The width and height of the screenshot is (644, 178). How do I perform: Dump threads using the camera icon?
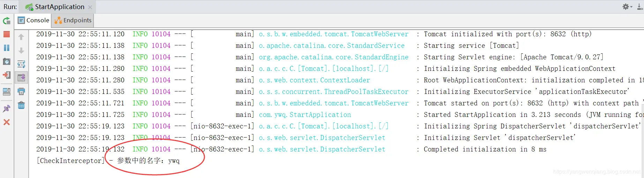point(6,61)
